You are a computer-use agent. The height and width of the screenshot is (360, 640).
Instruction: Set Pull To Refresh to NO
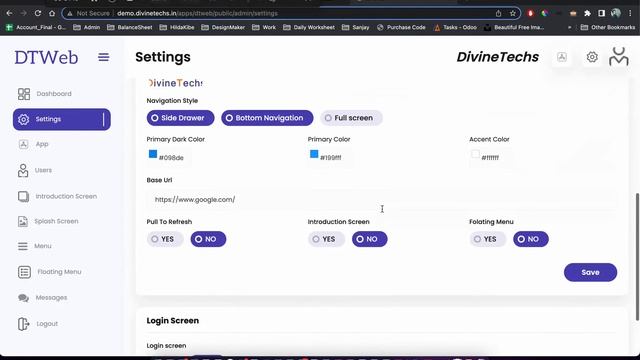[x=208, y=239]
